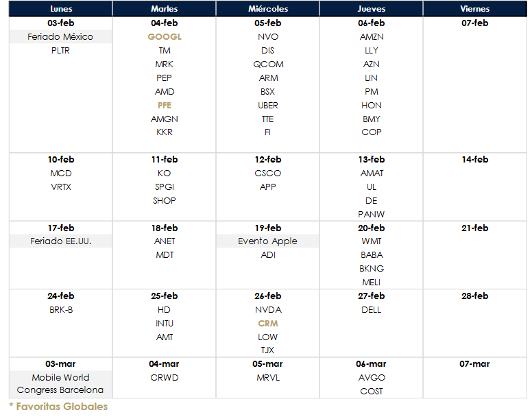Click the Feriado EE.UU. cell
532x419 pixels.
click(x=60, y=241)
